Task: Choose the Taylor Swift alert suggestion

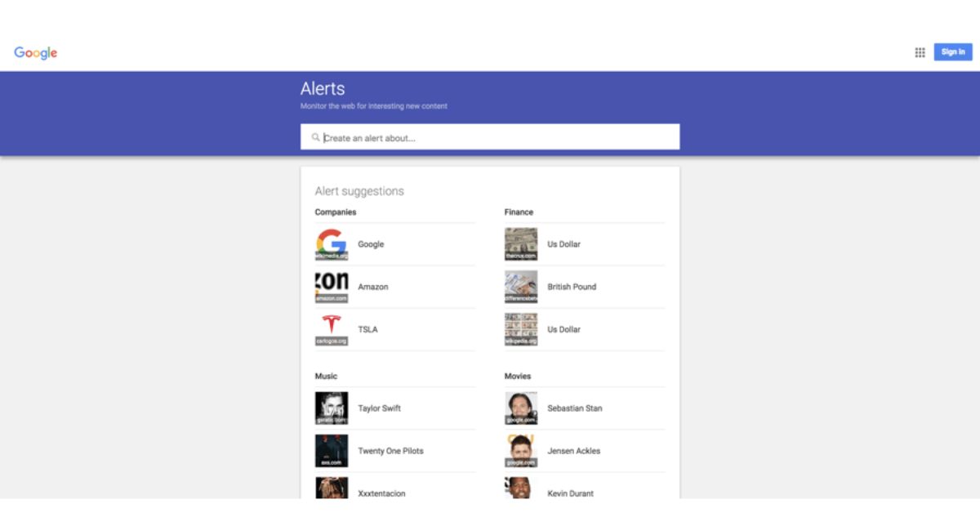Action: pyautogui.click(x=379, y=408)
